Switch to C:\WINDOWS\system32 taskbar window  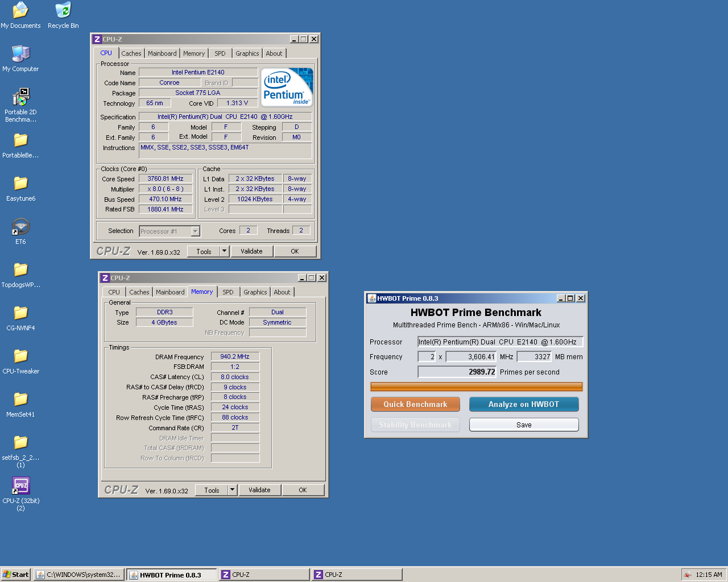[78, 575]
